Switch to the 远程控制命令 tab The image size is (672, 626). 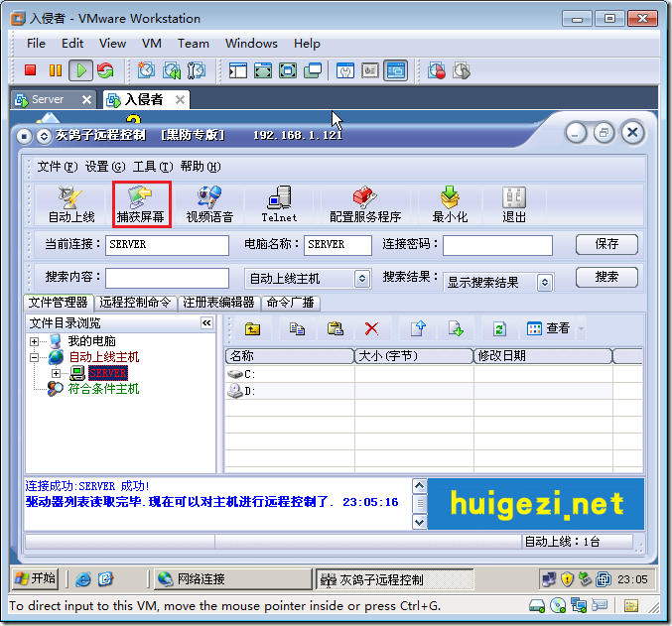[135, 303]
